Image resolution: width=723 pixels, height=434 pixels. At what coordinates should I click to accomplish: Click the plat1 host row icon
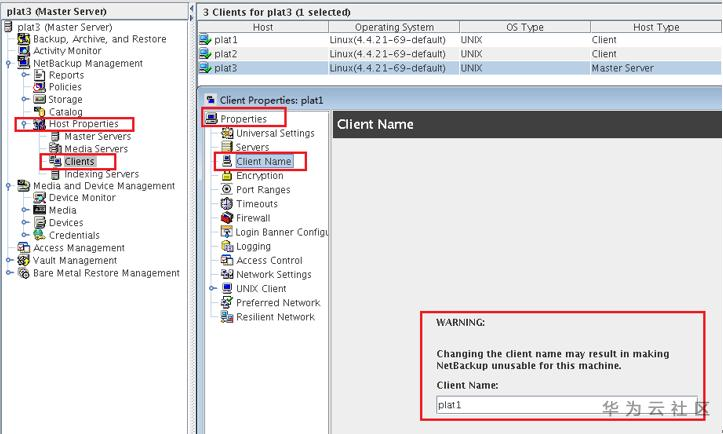205,40
